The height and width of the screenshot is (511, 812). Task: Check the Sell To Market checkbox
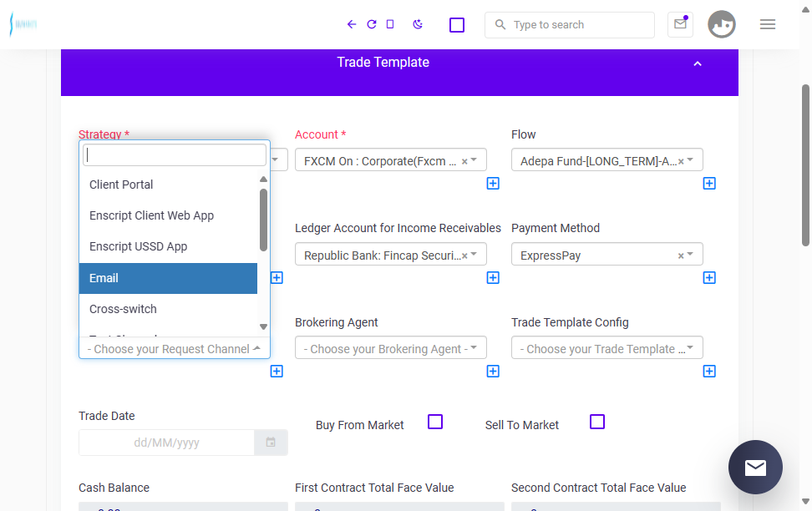(x=597, y=422)
